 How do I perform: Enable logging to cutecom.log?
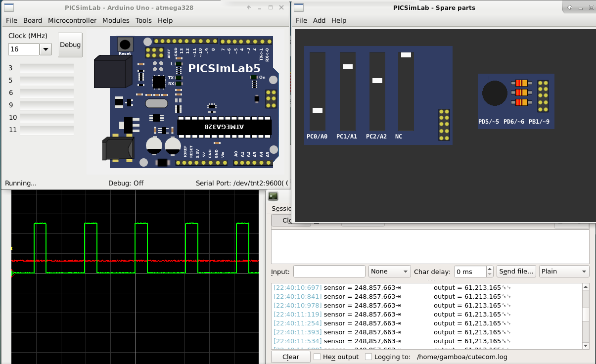368,357
